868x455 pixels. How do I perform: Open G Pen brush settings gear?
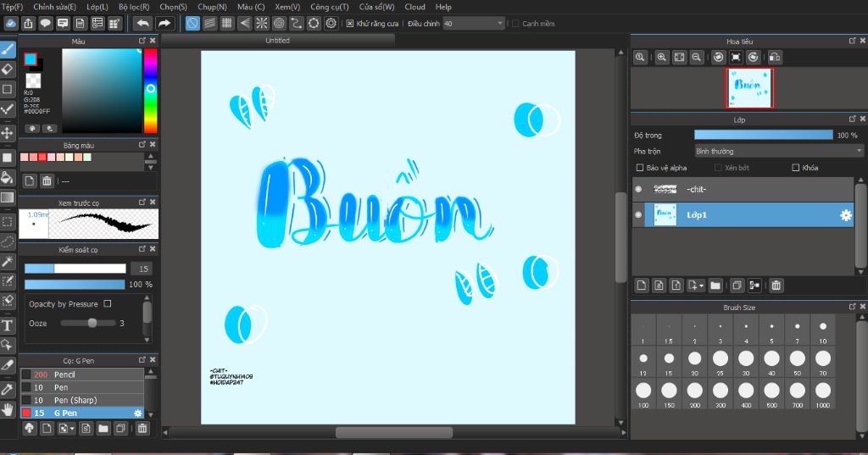138,413
